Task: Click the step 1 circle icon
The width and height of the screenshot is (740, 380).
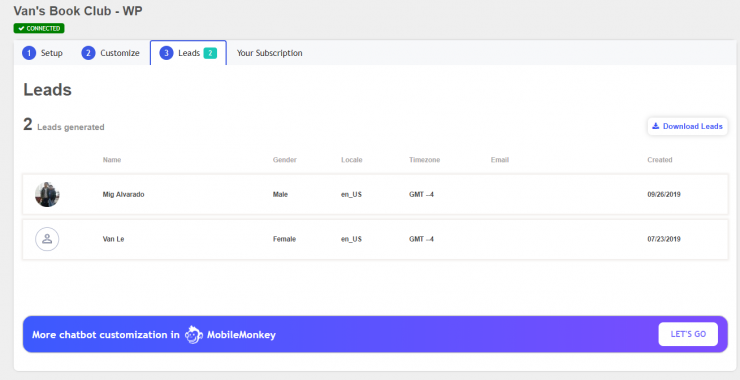Action: 29,53
